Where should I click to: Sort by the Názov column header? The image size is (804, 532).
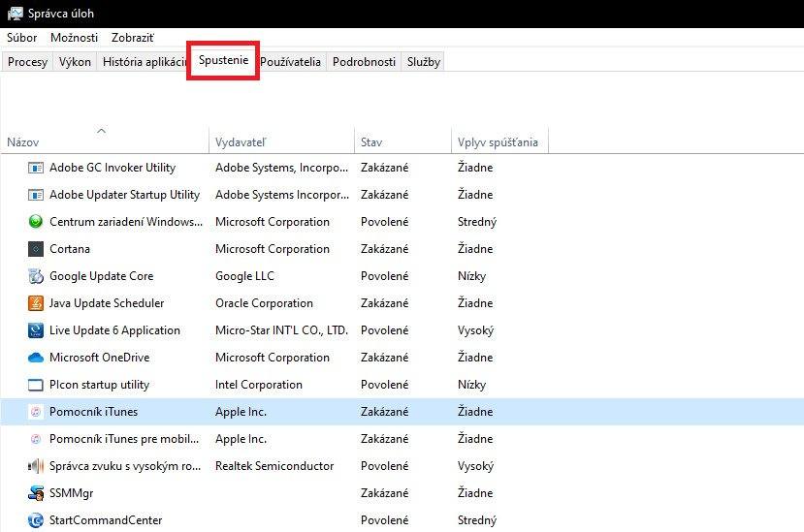click(x=105, y=142)
